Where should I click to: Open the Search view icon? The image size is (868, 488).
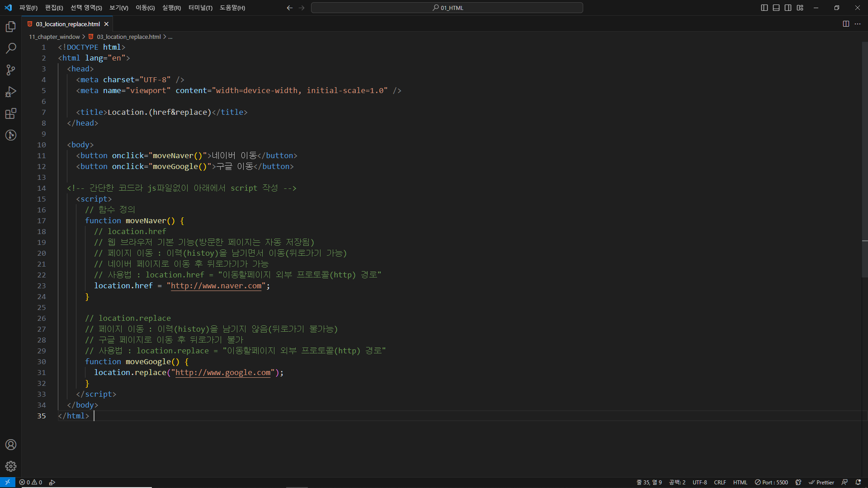[11, 48]
